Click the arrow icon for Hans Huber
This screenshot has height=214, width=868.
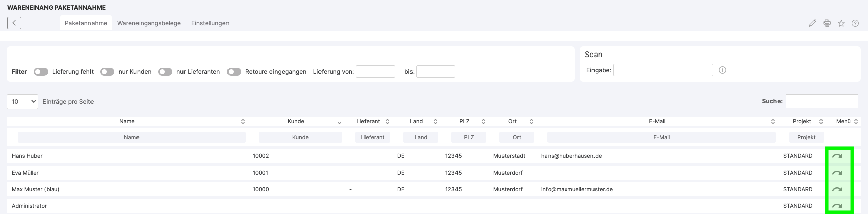point(837,156)
